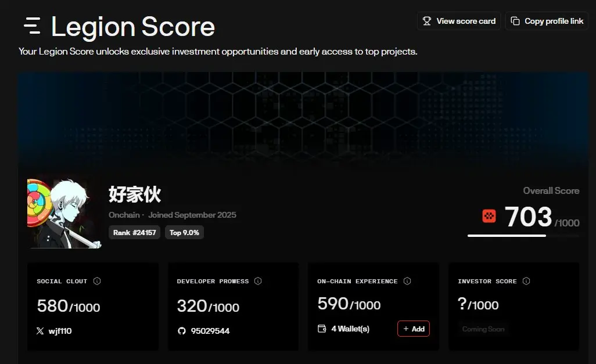Open the GitHub account 95029544
The width and height of the screenshot is (596, 364).
click(x=210, y=331)
